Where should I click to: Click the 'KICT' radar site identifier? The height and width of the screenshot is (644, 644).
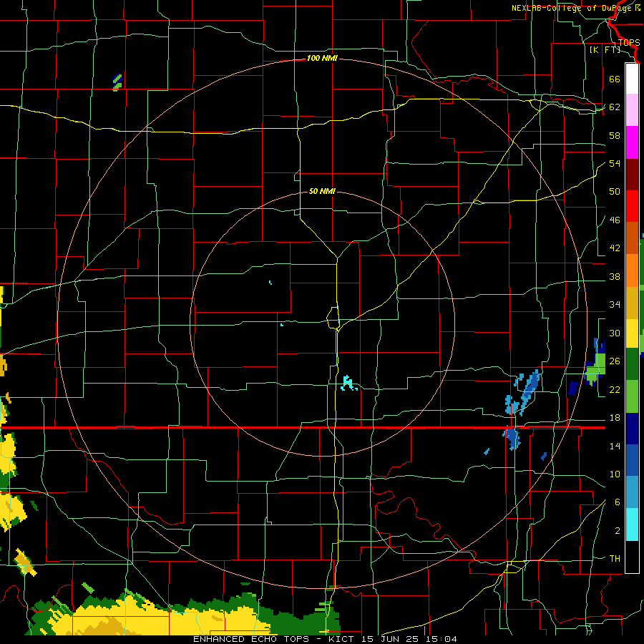coord(342,639)
